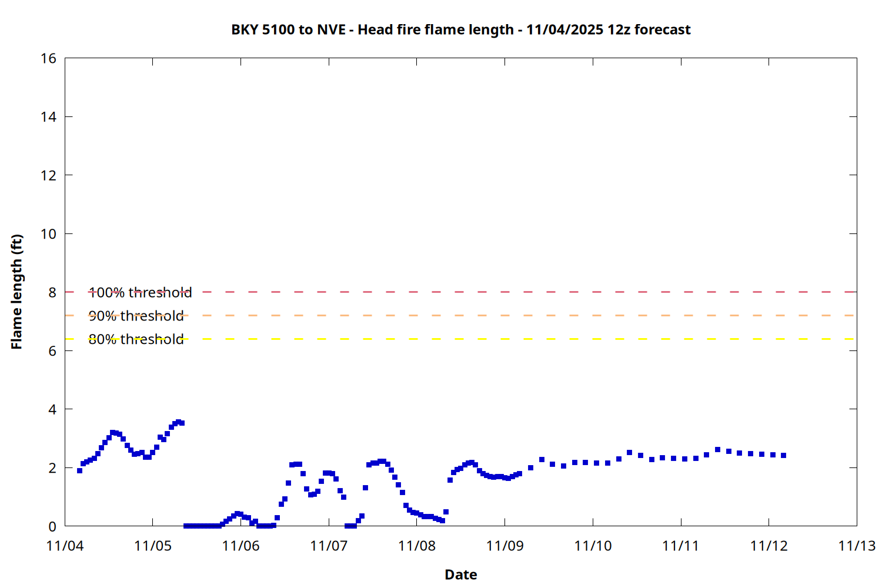The width and height of the screenshot is (882, 588).
Task: Select the y-axis value 10
Action: [48, 234]
